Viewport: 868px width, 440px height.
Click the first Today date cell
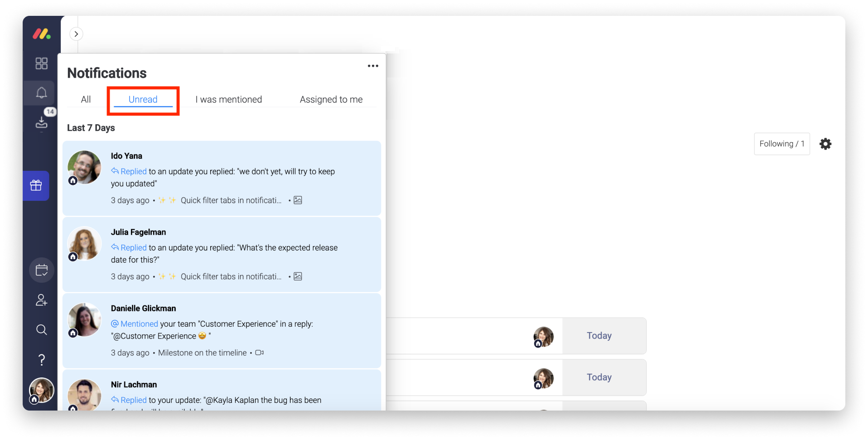click(x=599, y=336)
